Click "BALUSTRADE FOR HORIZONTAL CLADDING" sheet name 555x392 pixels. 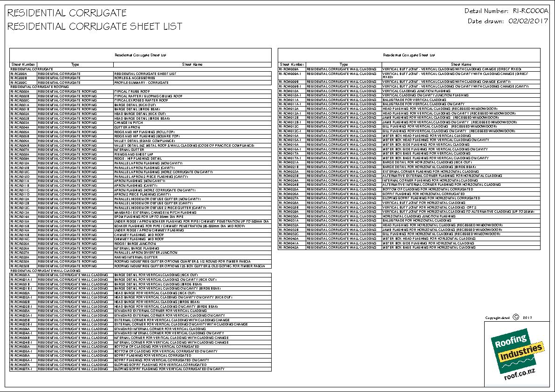417,221
